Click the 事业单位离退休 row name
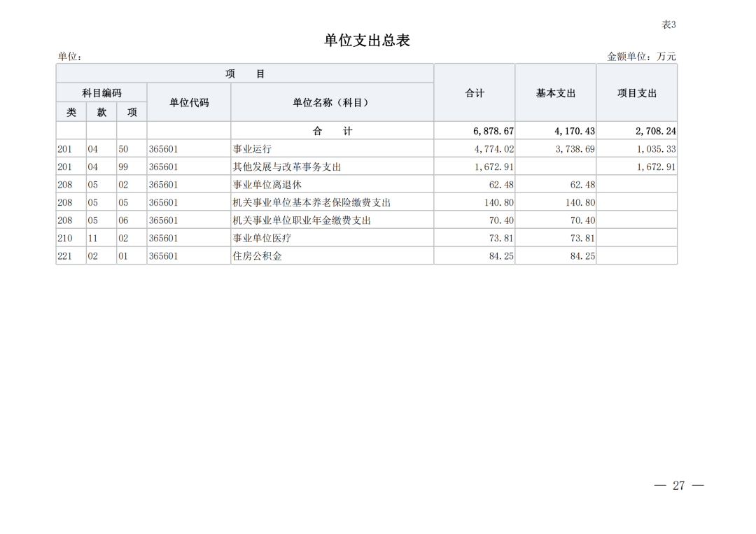 pyautogui.click(x=267, y=185)
